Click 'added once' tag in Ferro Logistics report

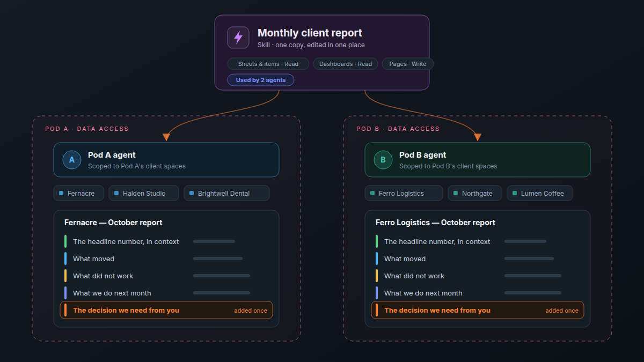[x=562, y=311]
